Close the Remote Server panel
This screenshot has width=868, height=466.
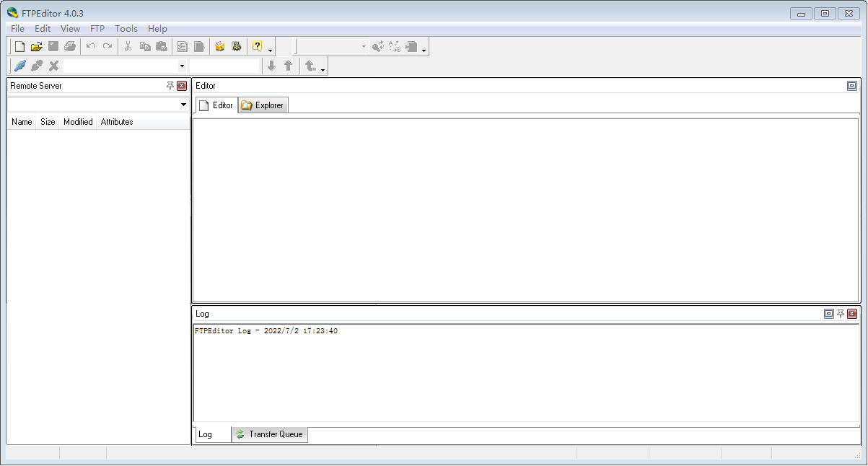point(182,86)
